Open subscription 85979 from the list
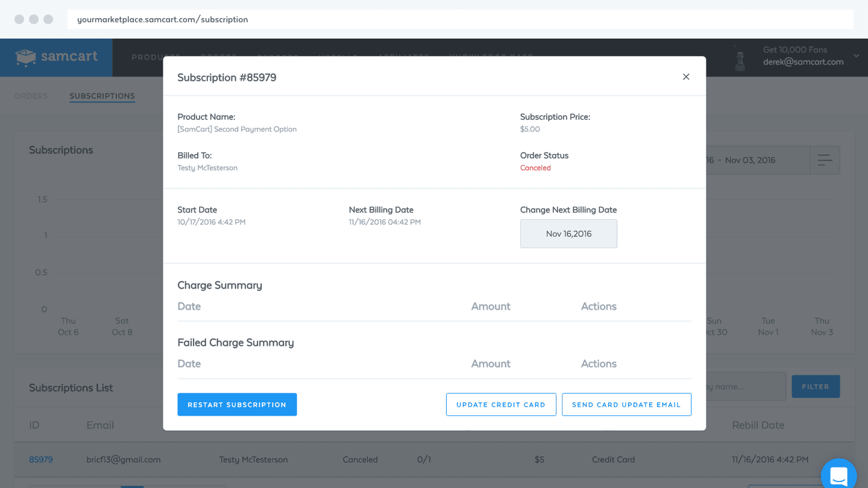The width and height of the screenshot is (868, 488). [40, 459]
